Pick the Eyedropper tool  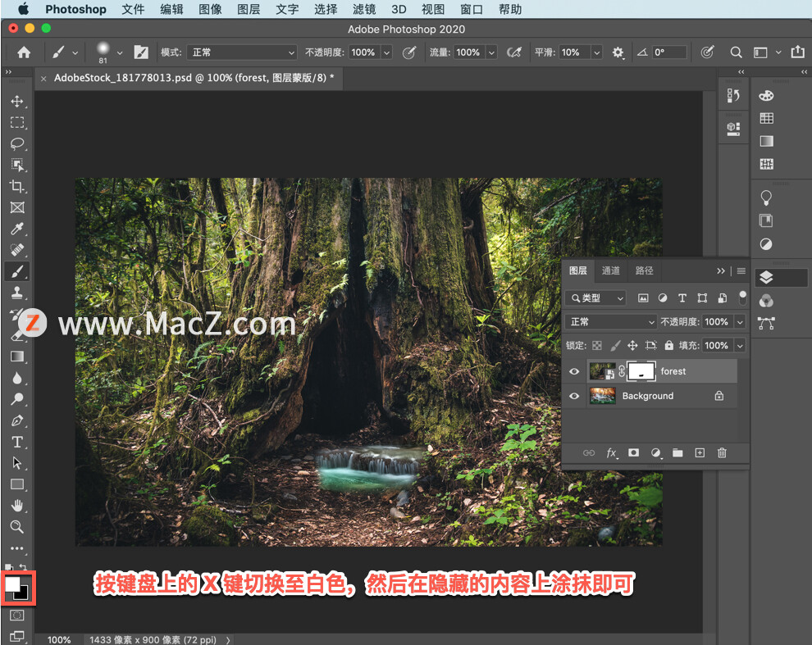(18, 229)
